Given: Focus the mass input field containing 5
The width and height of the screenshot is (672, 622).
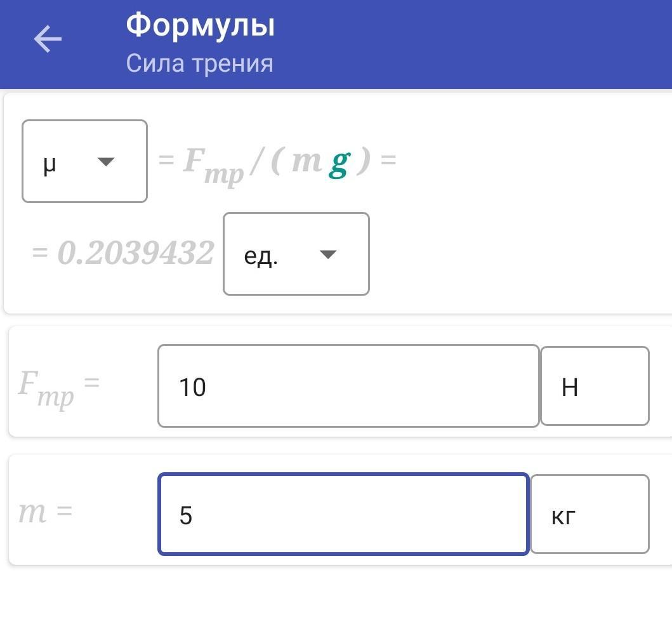Looking at the screenshot, I should coord(343,514).
